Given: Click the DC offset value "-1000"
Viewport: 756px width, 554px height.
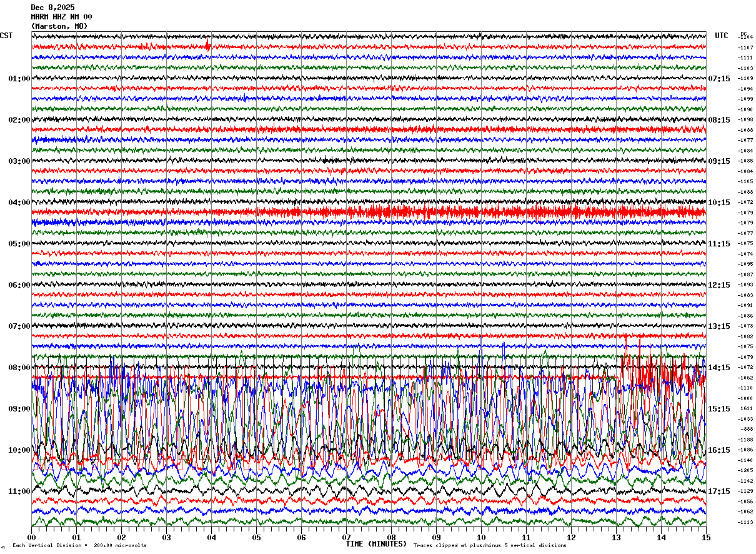Looking at the screenshot, I should pos(745,398).
